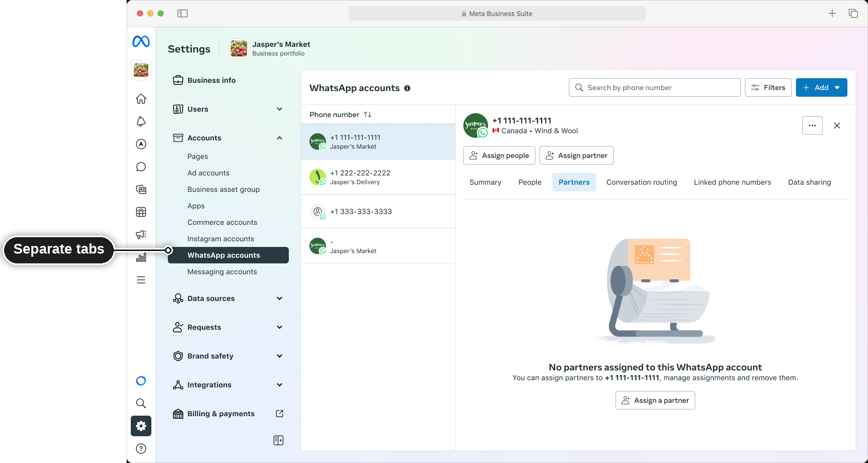Image resolution: width=868 pixels, height=463 pixels.
Task: Open the Help question mark icon
Action: click(141, 449)
